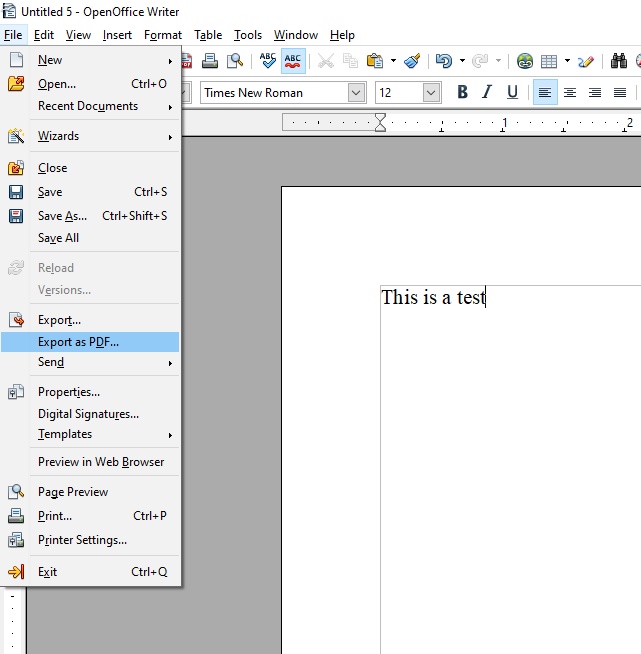
Task: Select Centered paragraph alignment
Action: (570, 92)
